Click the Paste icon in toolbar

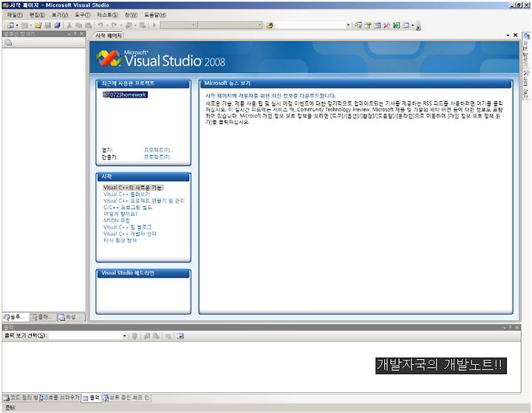[x=88, y=25]
